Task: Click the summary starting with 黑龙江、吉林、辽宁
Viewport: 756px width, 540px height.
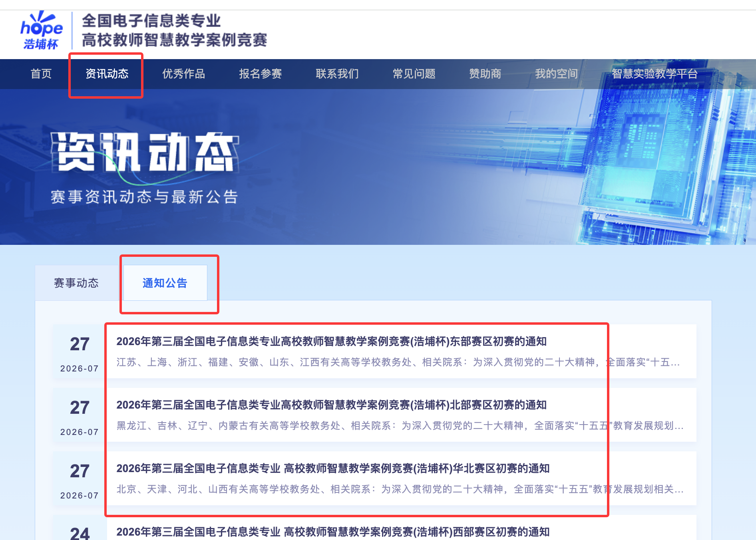Action: (400, 426)
